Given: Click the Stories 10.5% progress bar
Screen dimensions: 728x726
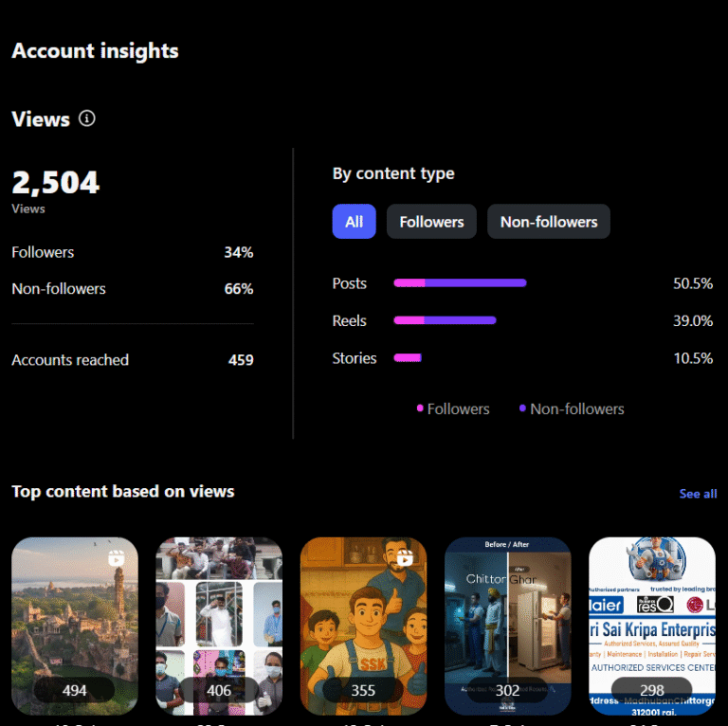Looking at the screenshot, I should coord(408,358).
